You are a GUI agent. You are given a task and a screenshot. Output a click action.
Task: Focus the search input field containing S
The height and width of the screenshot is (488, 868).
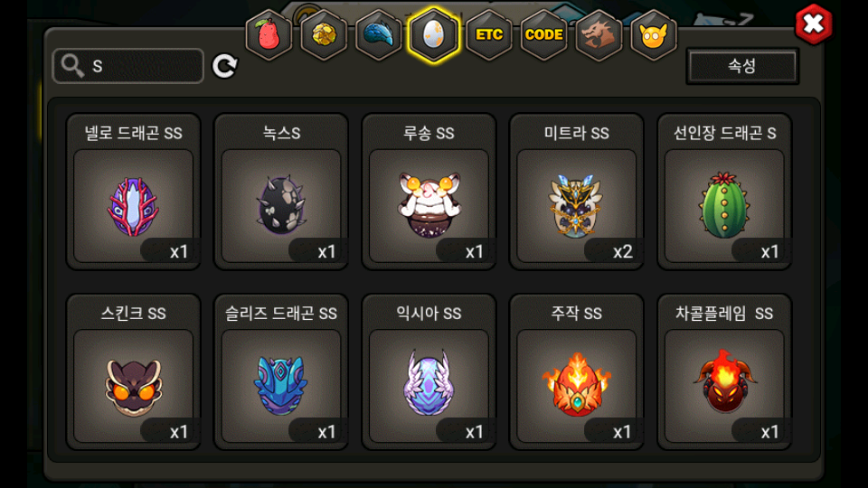coord(127,66)
